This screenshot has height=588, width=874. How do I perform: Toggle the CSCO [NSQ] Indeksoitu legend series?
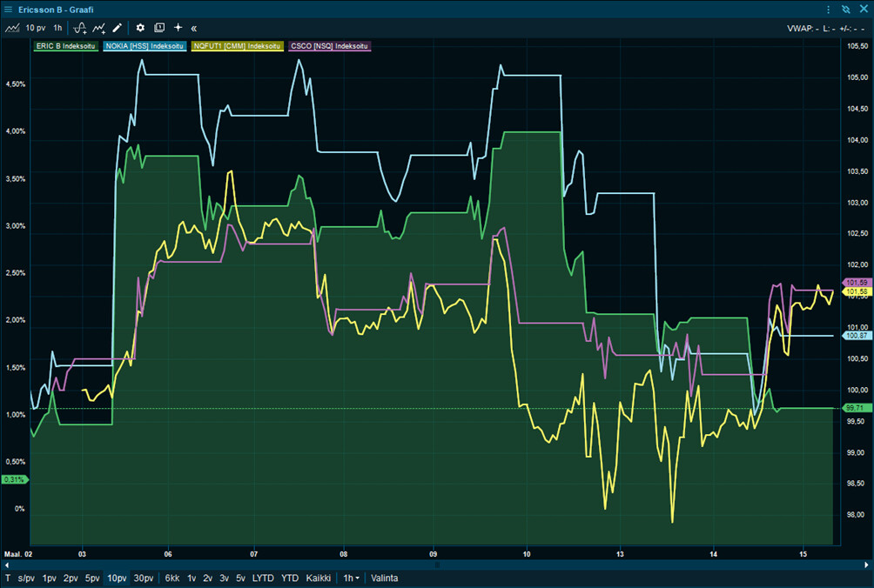pyautogui.click(x=330, y=45)
